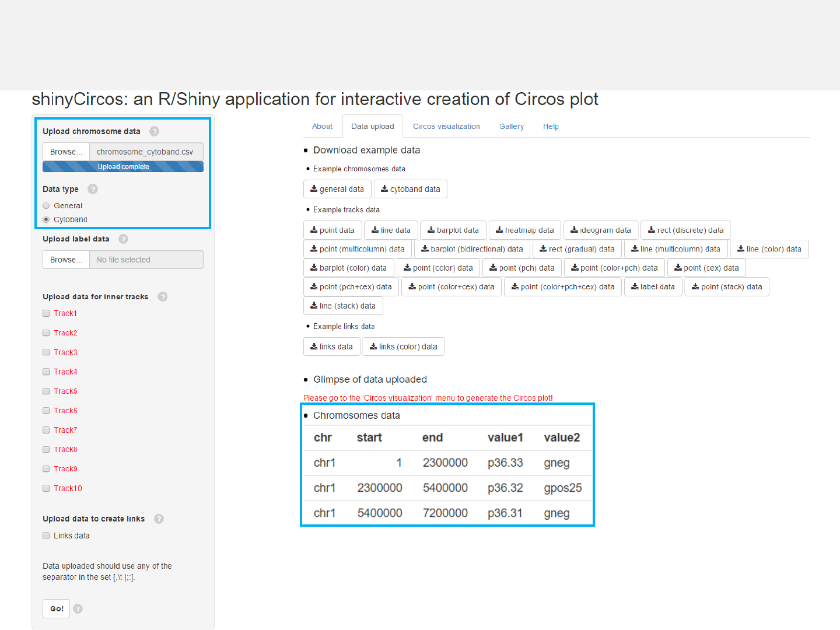Click the Go! button

pos(57,608)
